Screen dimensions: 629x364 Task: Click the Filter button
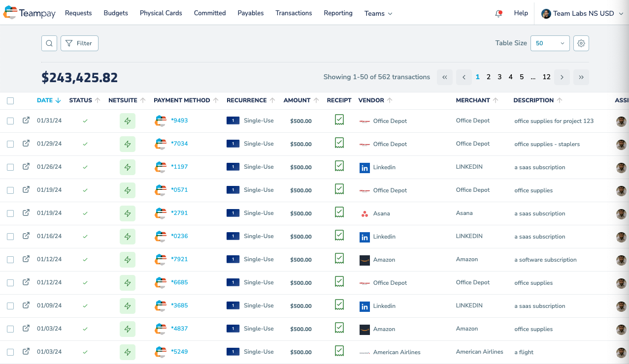point(79,43)
